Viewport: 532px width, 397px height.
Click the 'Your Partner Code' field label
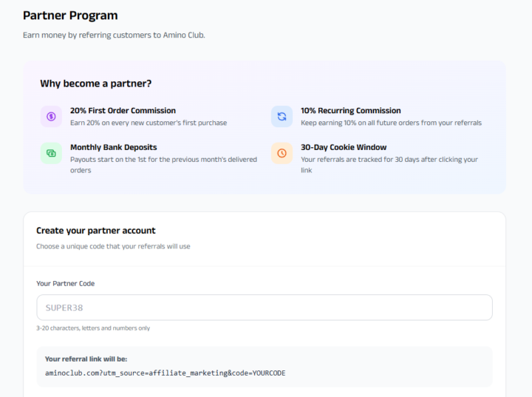click(66, 284)
